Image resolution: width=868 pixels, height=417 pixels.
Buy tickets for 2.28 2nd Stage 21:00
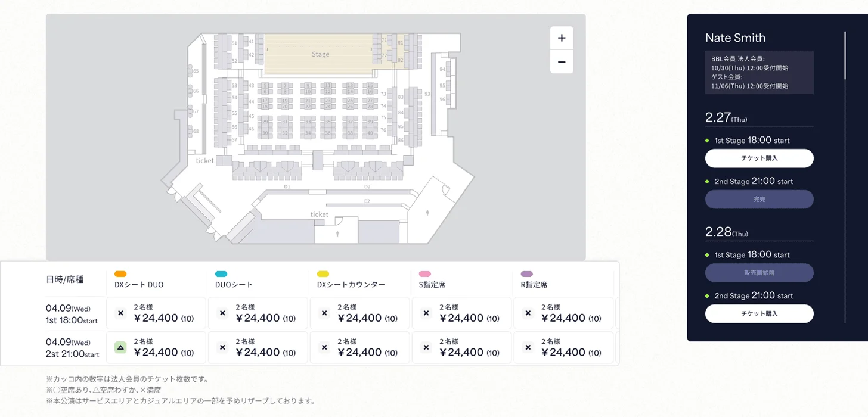pyautogui.click(x=759, y=313)
